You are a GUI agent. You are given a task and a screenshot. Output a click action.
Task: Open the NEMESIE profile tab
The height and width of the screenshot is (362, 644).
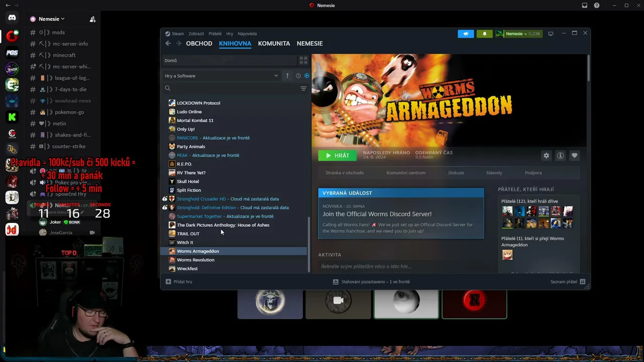(x=310, y=43)
